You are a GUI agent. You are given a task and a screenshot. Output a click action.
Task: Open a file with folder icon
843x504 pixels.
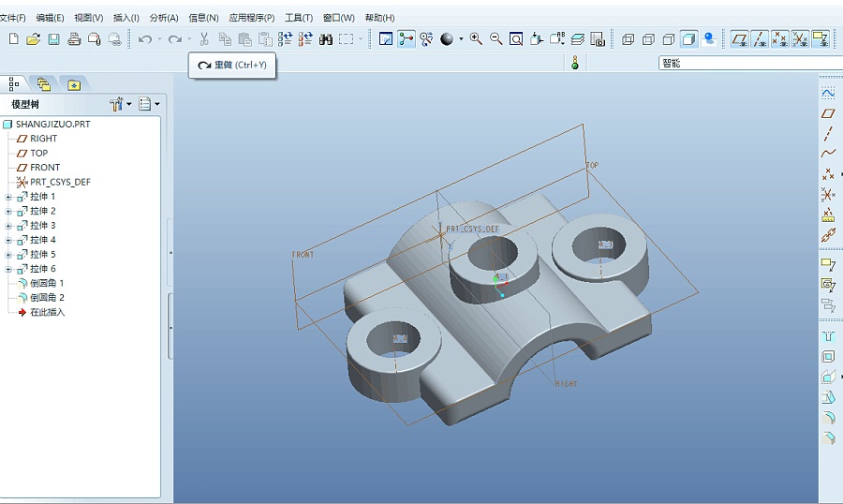pos(34,38)
